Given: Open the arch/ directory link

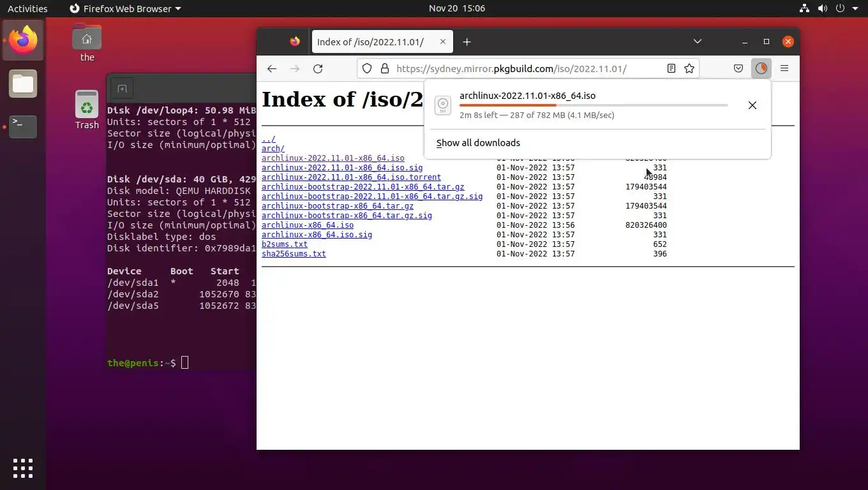Looking at the screenshot, I should (x=273, y=148).
